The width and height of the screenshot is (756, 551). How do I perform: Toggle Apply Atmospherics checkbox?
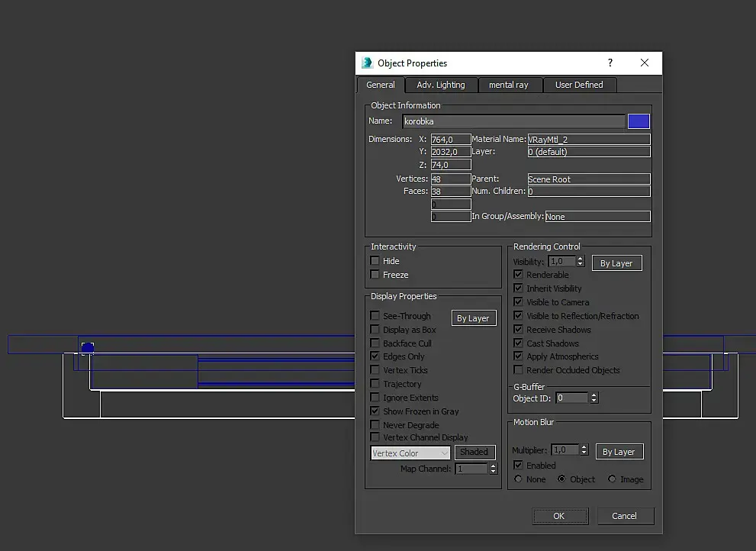click(x=518, y=356)
